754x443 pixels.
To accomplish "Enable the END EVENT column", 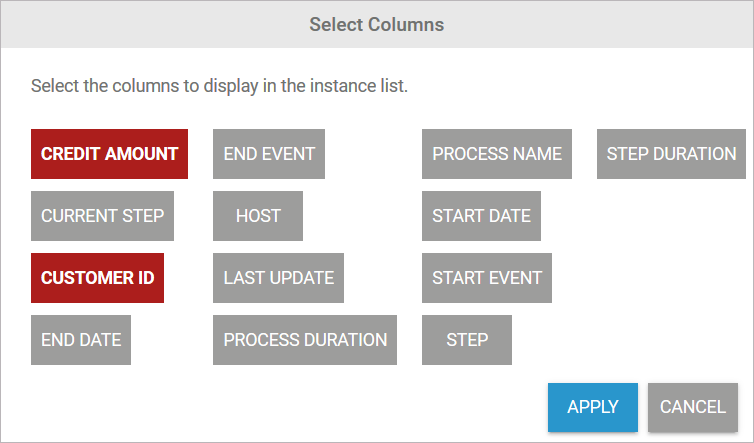I will [x=269, y=154].
